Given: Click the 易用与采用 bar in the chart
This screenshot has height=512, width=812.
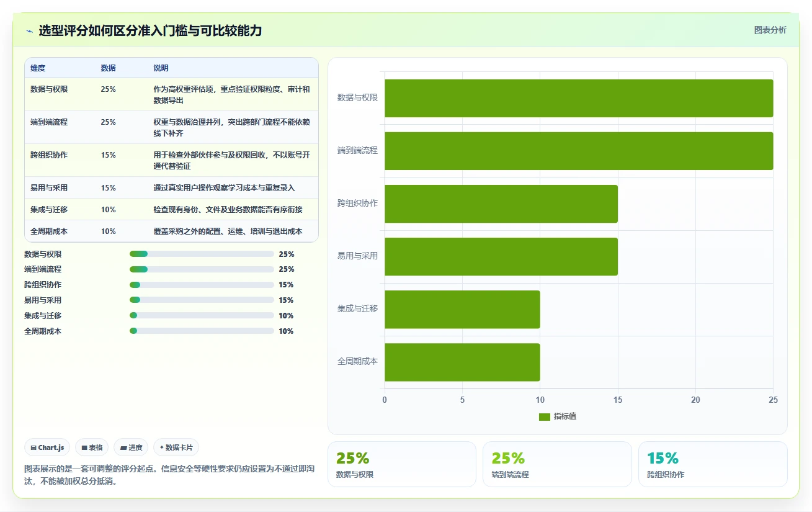Looking at the screenshot, I should 501,256.
